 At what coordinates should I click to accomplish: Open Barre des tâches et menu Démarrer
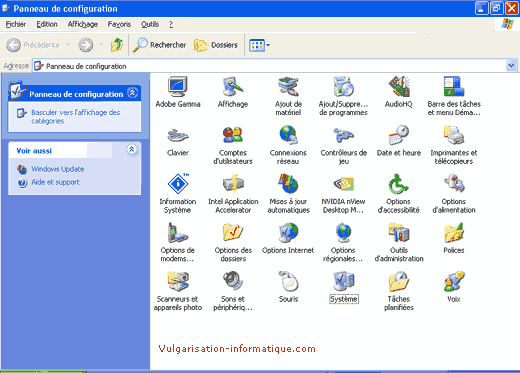[454, 87]
